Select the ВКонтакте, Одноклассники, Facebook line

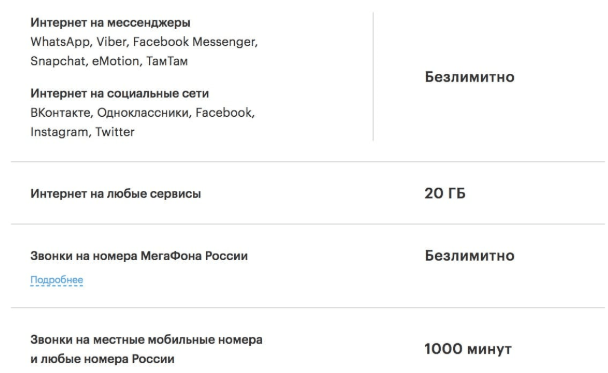pyautogui.click(x=142, y=113)
